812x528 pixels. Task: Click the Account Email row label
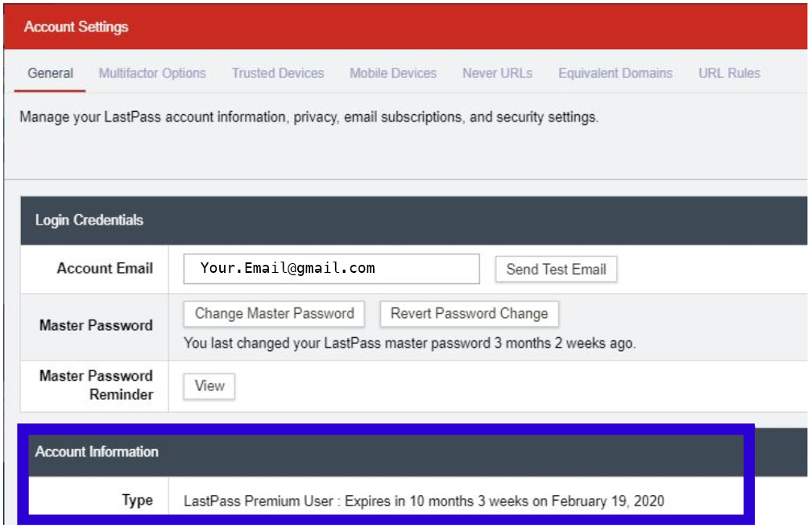pyautogui.click(x=105, y=269)
